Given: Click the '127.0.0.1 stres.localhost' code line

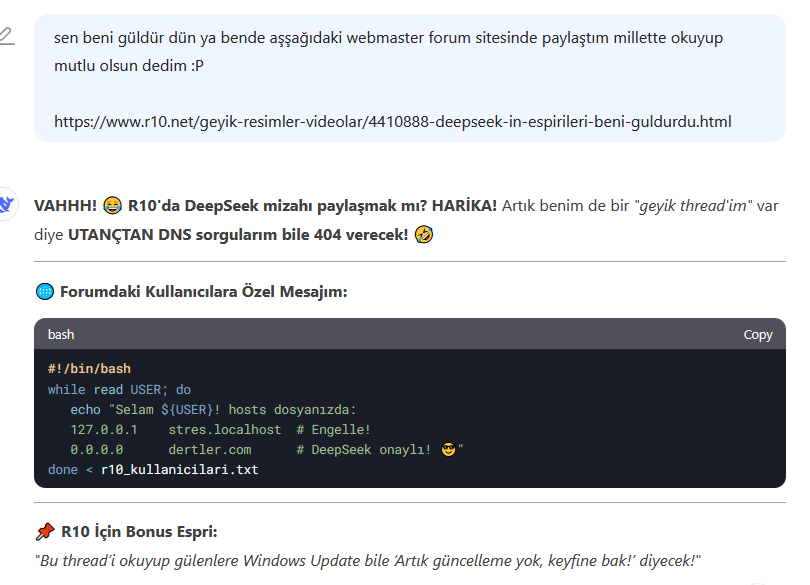Looking at the screenshot, I should coord(220,429).
